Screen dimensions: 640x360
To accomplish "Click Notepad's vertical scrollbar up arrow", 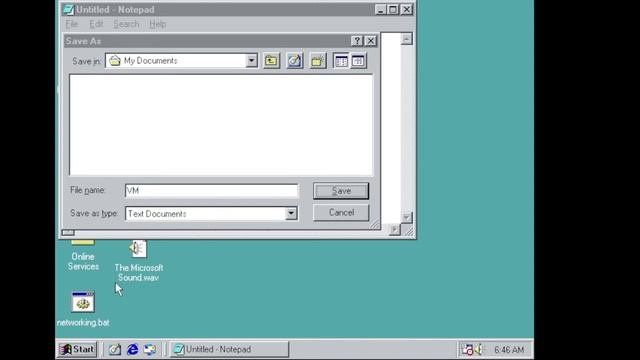I will [x=407, y=39].
